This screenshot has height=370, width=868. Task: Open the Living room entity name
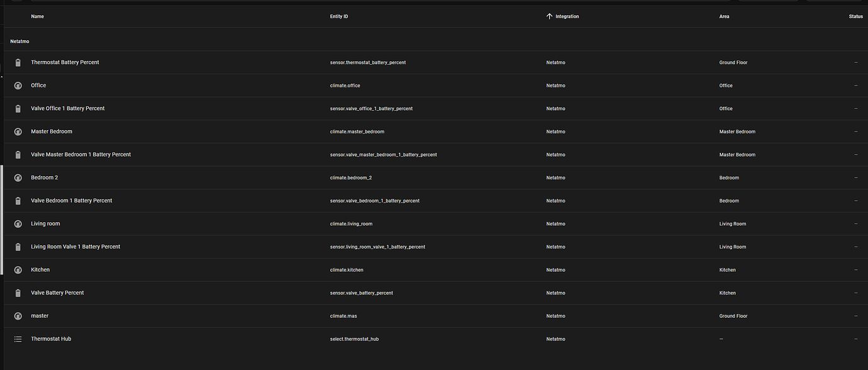click(45, 224)
